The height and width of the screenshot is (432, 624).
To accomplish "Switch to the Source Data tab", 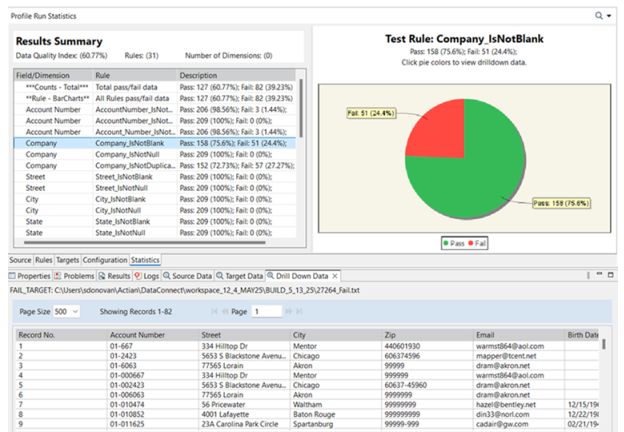I will [x=190, y=275].
